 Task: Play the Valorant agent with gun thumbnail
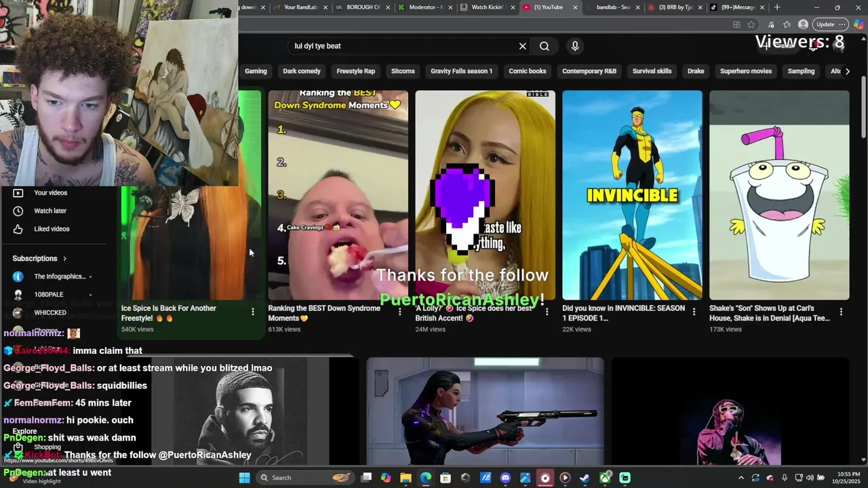click(485, 411)
